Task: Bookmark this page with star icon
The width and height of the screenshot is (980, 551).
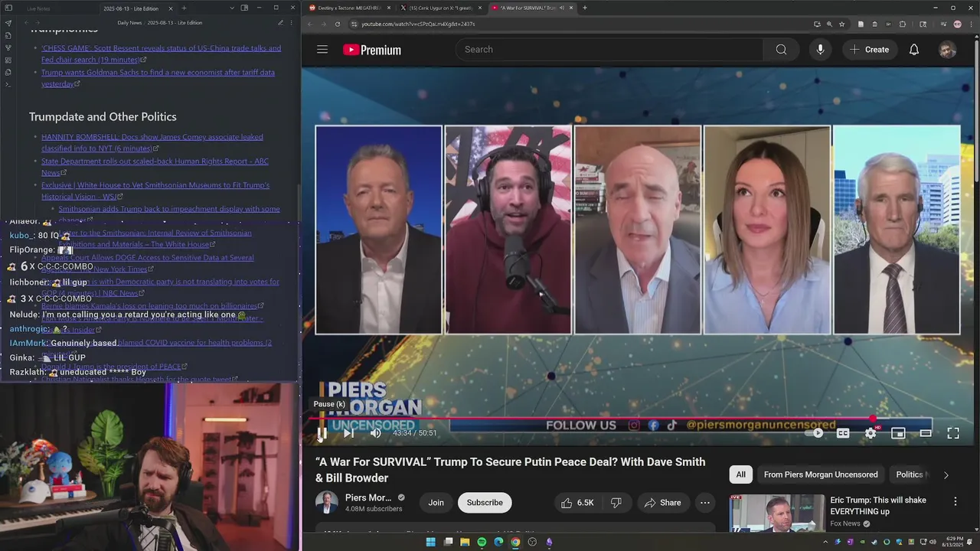Action: tap(841, 24)
